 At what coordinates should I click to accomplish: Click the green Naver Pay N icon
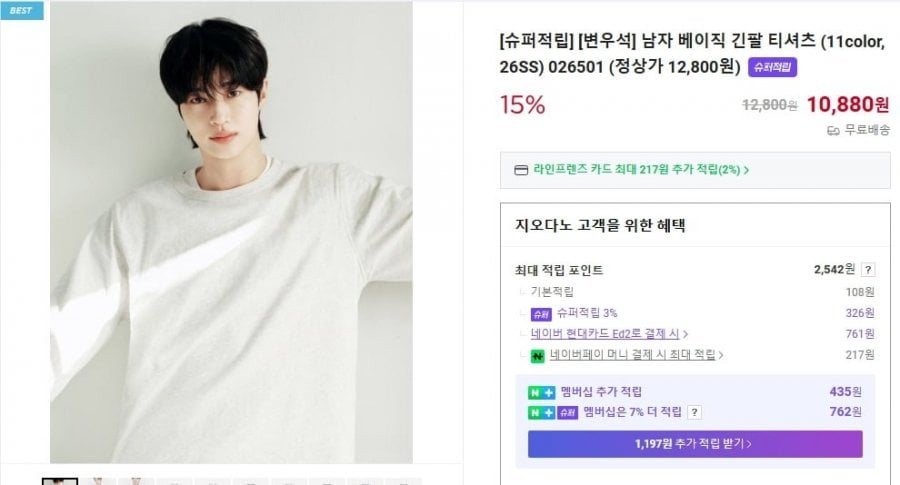coord(537,355)
